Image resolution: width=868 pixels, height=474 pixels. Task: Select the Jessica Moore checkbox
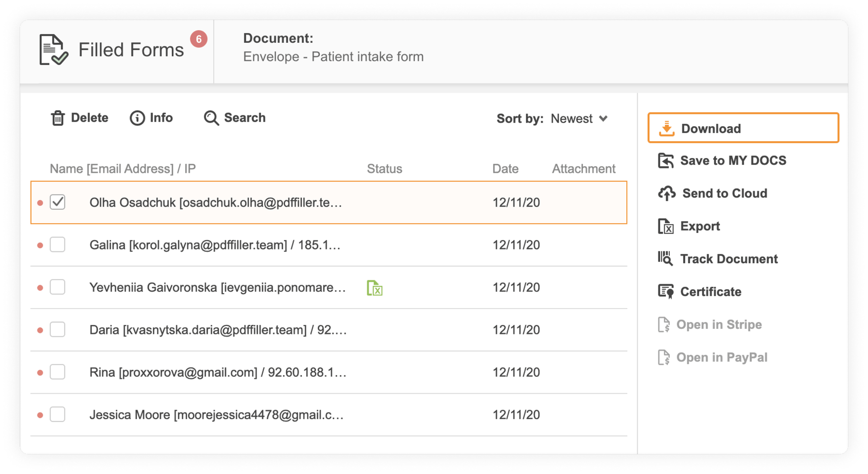coord(58,414)
